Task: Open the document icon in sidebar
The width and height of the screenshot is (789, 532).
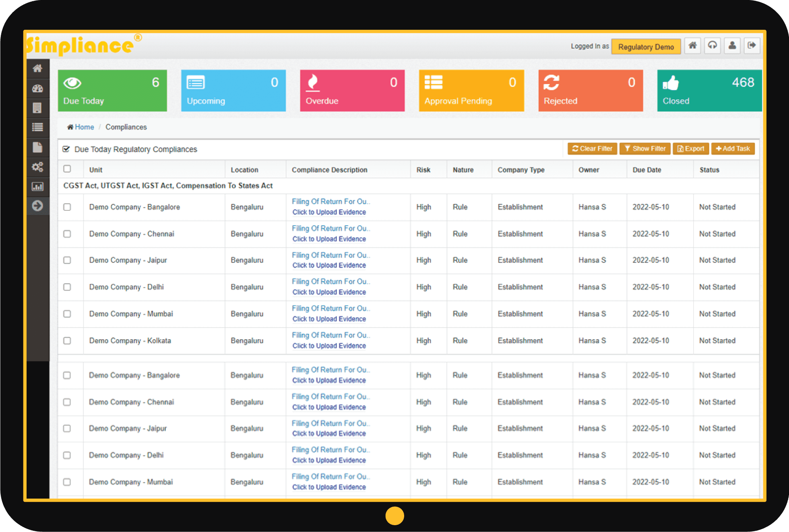Action: pyautogui.click(x=37, y=147)
